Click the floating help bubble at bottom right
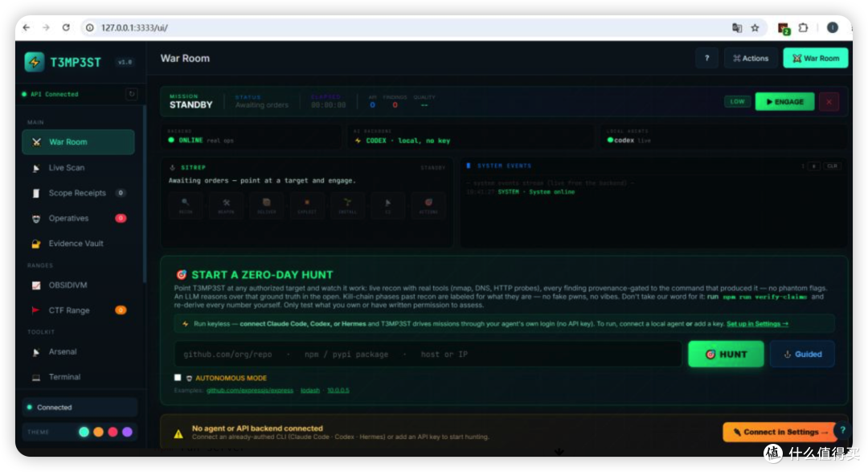The image size is (868, 472). 842,430
